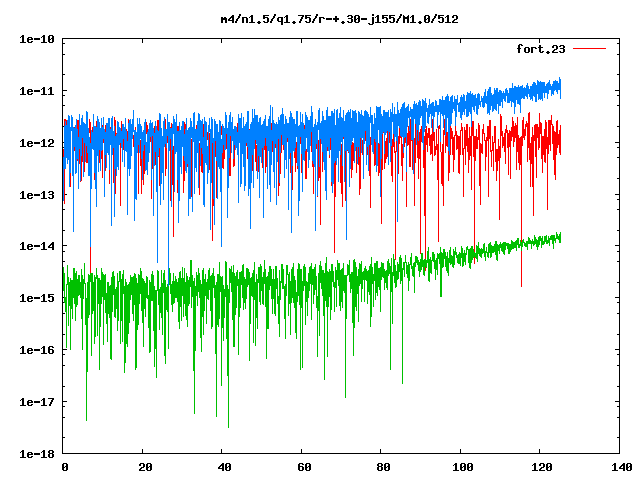Click the x-axis label 80
Viewport: 640px width, 480px height.
(x=383, y=467)
